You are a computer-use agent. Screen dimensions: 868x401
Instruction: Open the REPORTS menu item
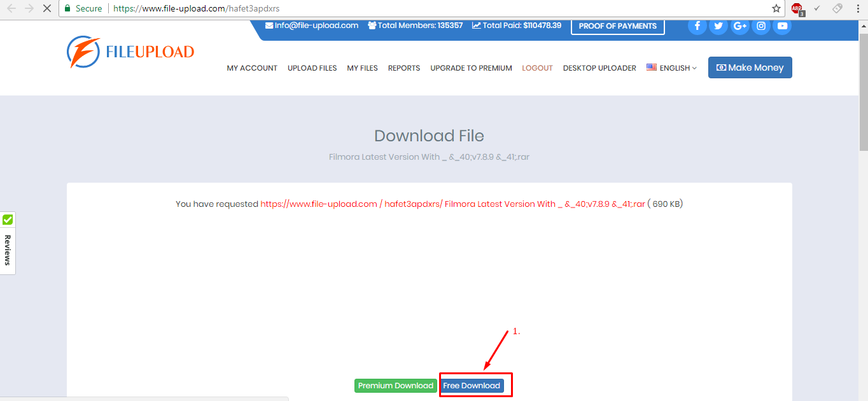(404, 68)
